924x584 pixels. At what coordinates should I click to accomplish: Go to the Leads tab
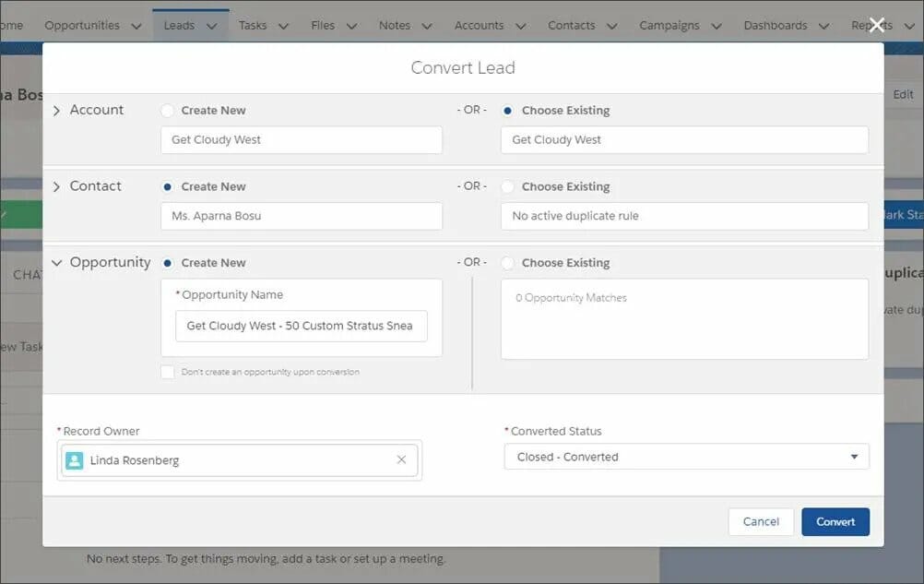pyautogui.click(x=179, y=25)
